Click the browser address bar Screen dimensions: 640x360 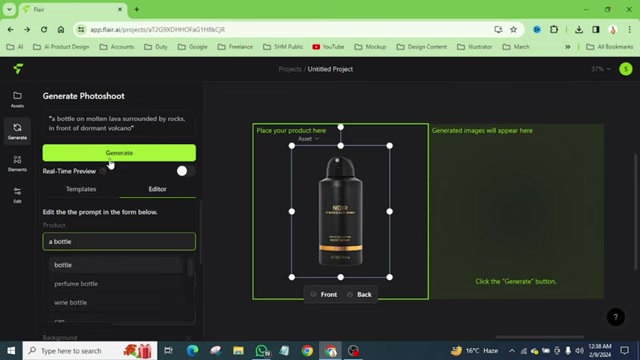pyautogui.click(x=286, y=29)
